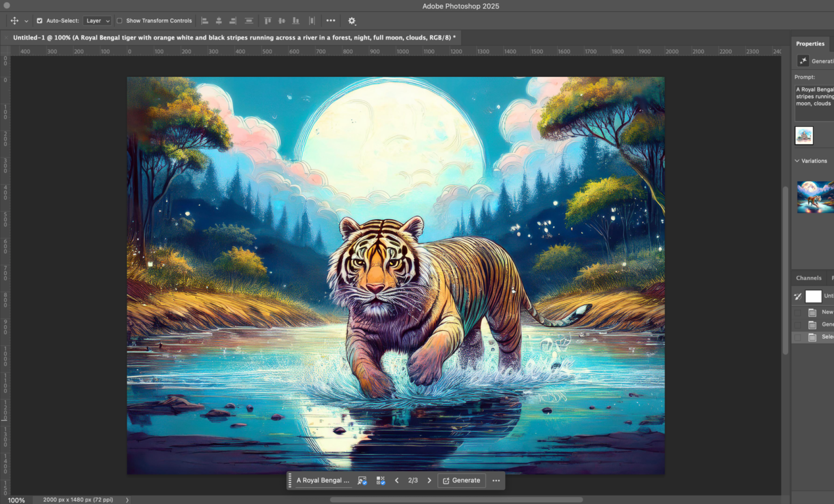The image size is (834, 504).
Task: Open the align and distribute more options
Action: pyautogui.click(x=331, y=21)
